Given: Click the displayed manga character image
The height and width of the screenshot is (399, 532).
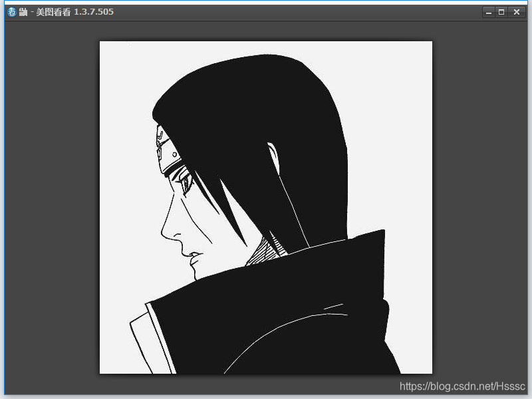Looking at the screenshot, I should [265, 207].
